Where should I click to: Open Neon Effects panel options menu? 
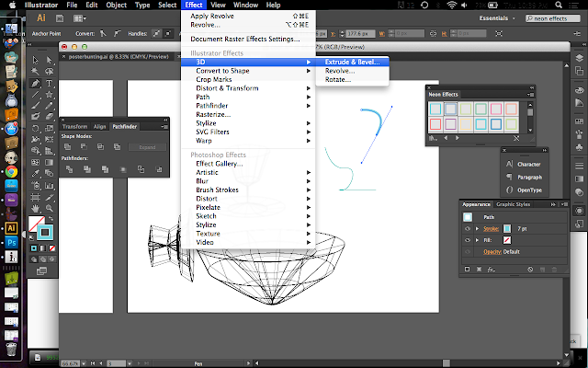[530, 95]
